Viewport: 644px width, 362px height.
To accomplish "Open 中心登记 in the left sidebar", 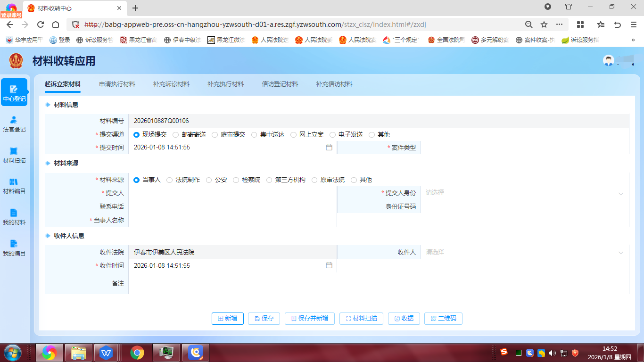I will click(14, 93).
